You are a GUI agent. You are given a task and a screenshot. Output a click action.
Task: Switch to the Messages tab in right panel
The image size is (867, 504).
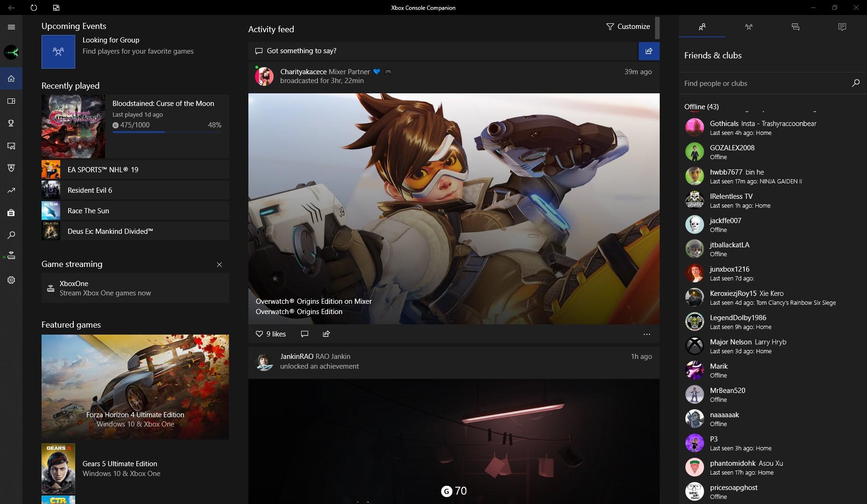point(796,27)
